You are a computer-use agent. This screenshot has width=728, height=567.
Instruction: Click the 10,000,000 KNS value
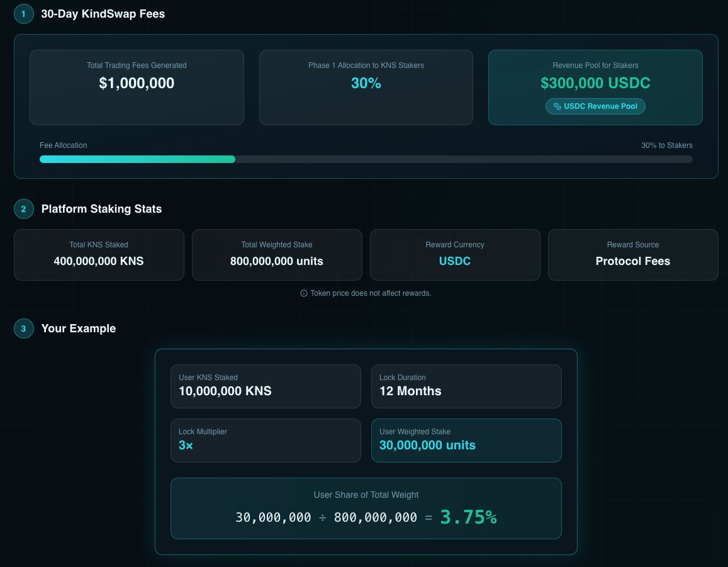click(225, 391)
